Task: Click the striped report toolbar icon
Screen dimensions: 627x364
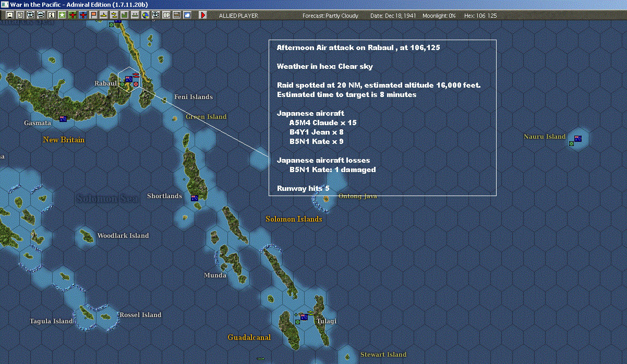Action: pyautogui.click(x=176, y=16)
